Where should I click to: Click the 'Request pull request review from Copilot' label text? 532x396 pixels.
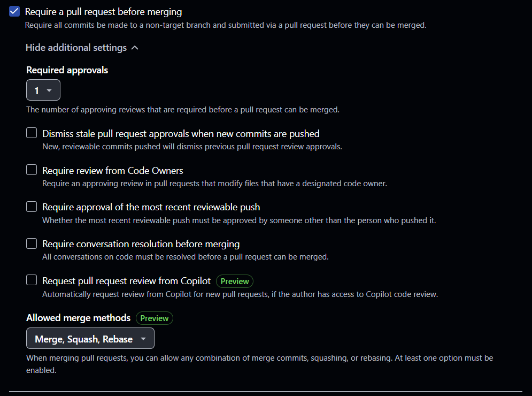pos(127,280)
